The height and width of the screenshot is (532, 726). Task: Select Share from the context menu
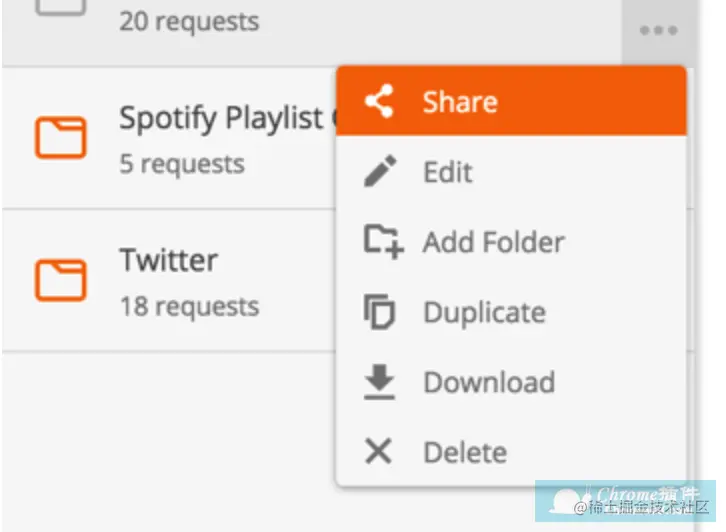511,101
